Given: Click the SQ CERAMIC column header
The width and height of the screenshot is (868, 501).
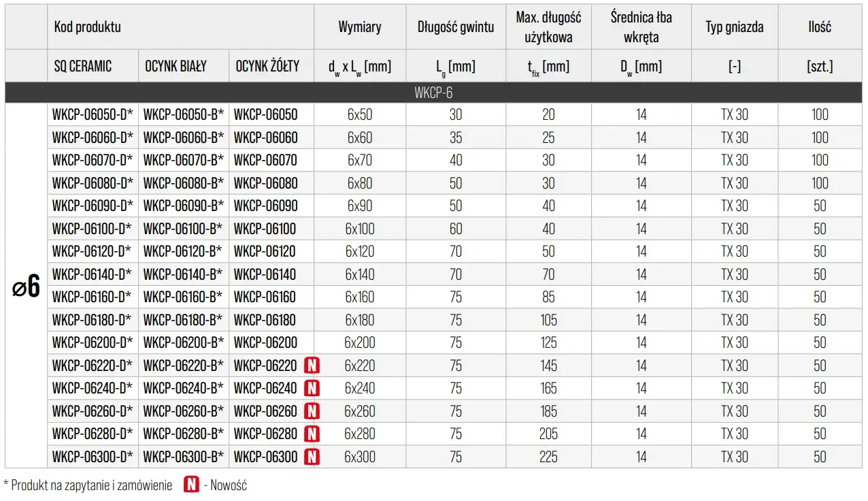Looking at the screenshot, I should point(83,67).
